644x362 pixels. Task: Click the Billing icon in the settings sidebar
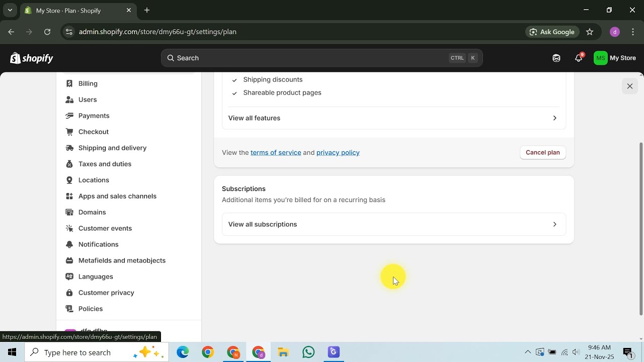(69, 83)
